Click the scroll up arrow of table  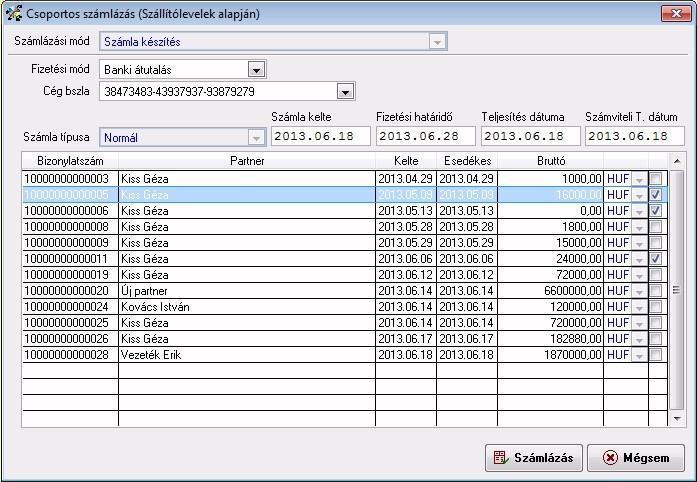click(677, 161)
